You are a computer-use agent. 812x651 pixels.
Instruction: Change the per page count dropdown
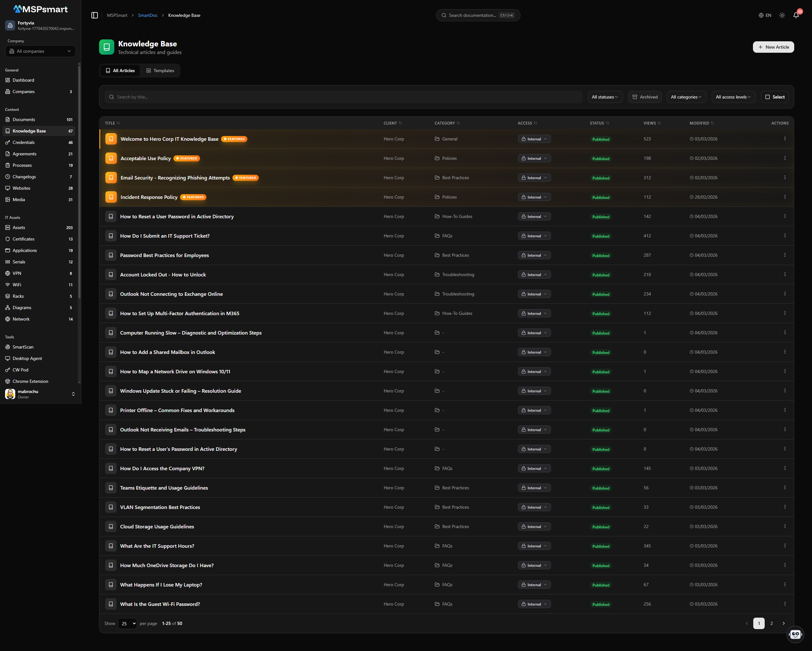click(x=127, y=623)
